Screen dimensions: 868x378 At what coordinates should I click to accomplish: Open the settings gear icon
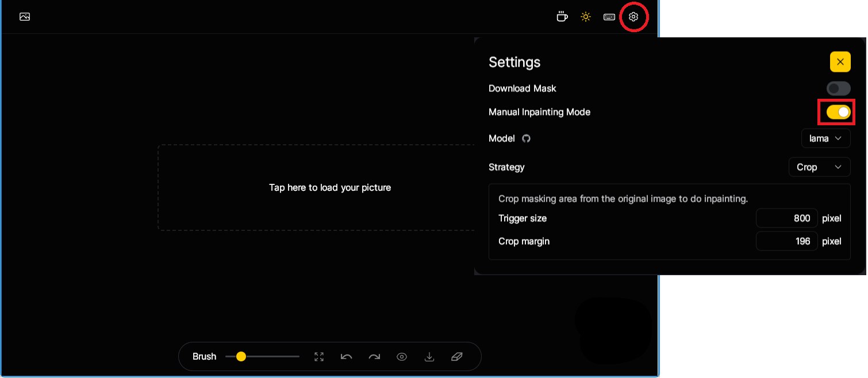pyautogui.click(x=633, y=17)
